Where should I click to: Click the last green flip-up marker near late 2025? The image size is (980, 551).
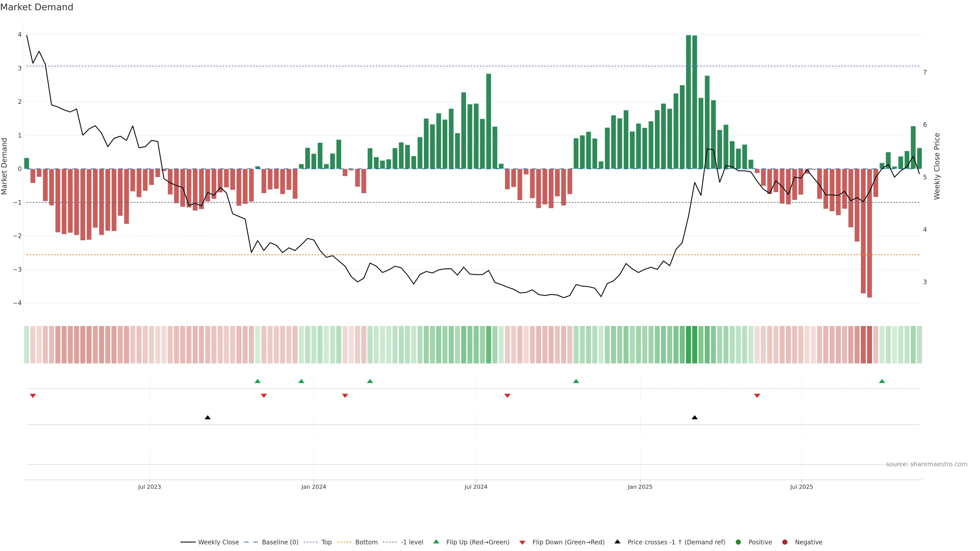coord(882,381)
